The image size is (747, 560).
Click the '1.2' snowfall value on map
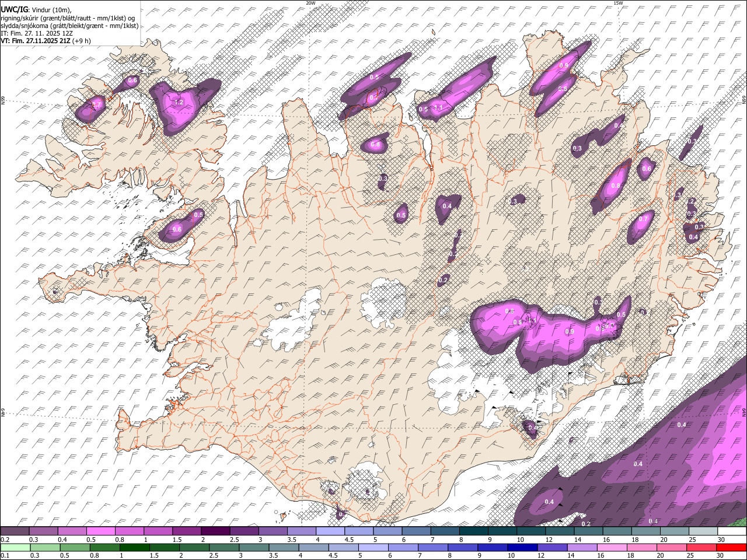pyautogui.click(x=179, y=102)
